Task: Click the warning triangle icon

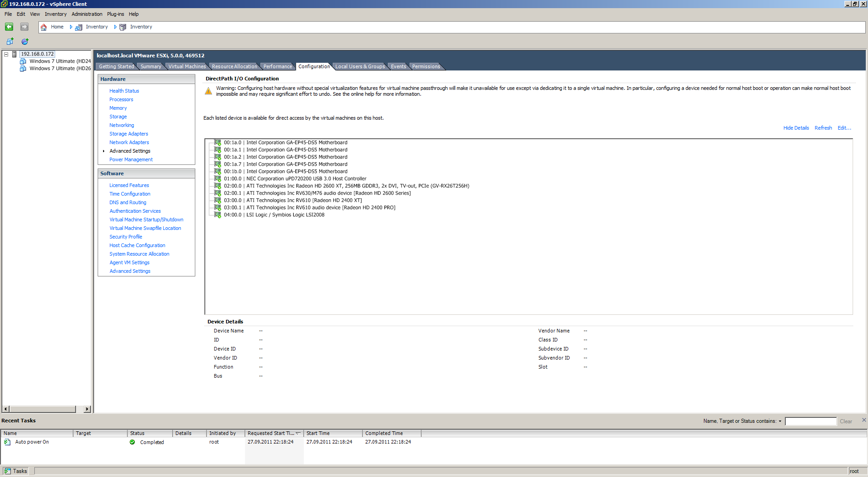Action: click(208, 91)
